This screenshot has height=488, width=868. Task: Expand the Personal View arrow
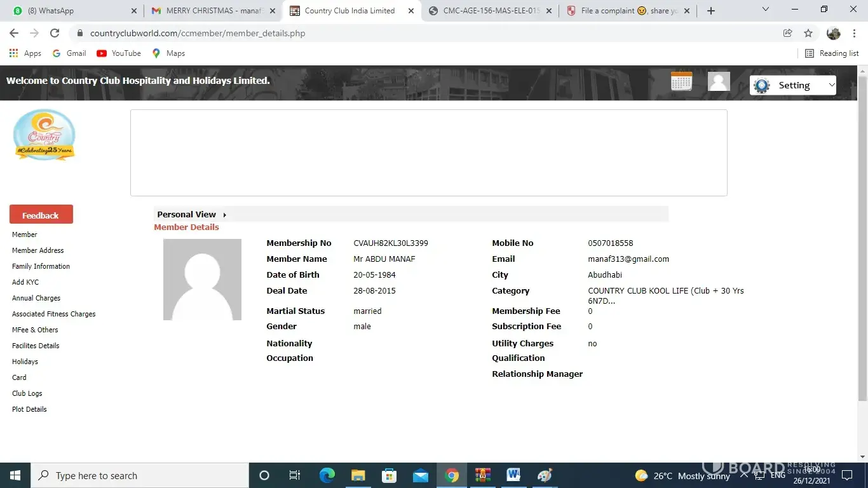(x=224, y=215)
